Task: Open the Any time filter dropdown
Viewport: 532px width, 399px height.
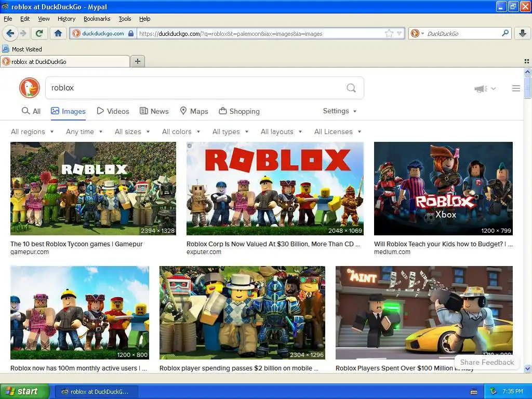Action: click(84, 131)
